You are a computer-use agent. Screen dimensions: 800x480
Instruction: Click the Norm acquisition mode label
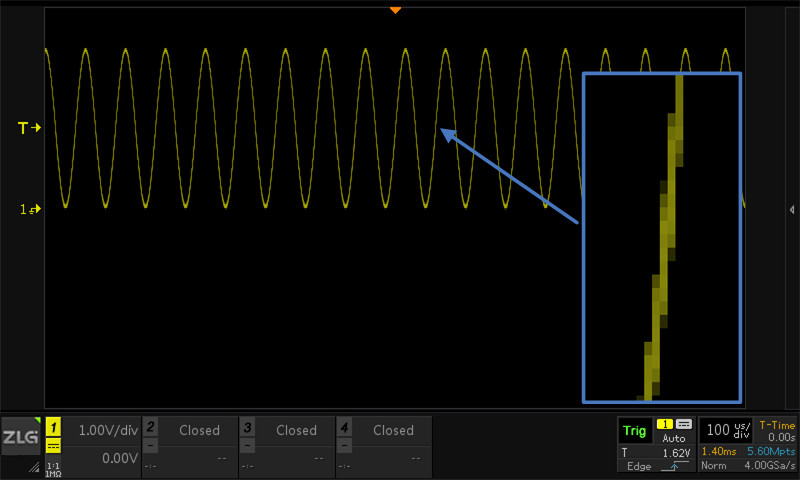[713, 465]
